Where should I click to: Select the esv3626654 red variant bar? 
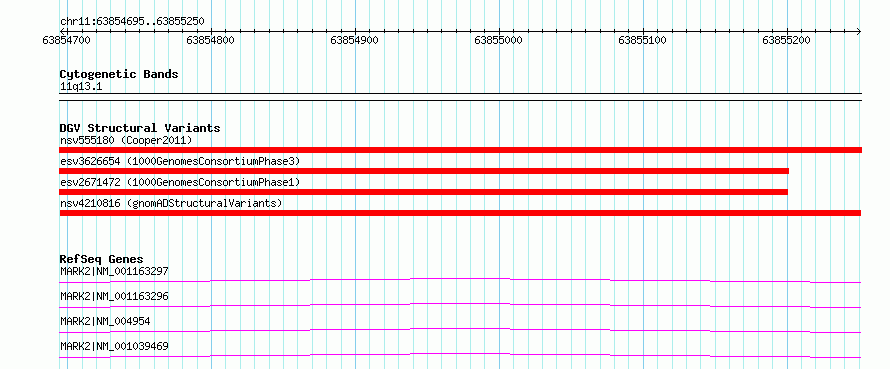424,171
